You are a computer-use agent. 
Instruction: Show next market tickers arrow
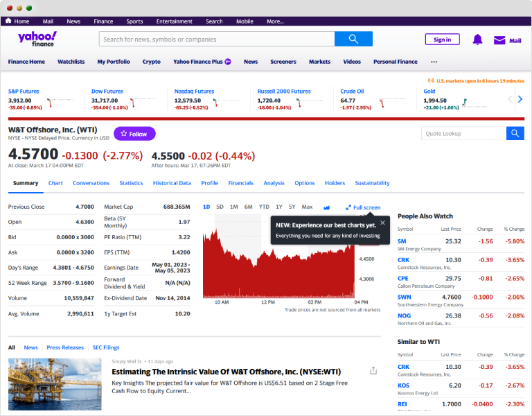coord(520,99)
